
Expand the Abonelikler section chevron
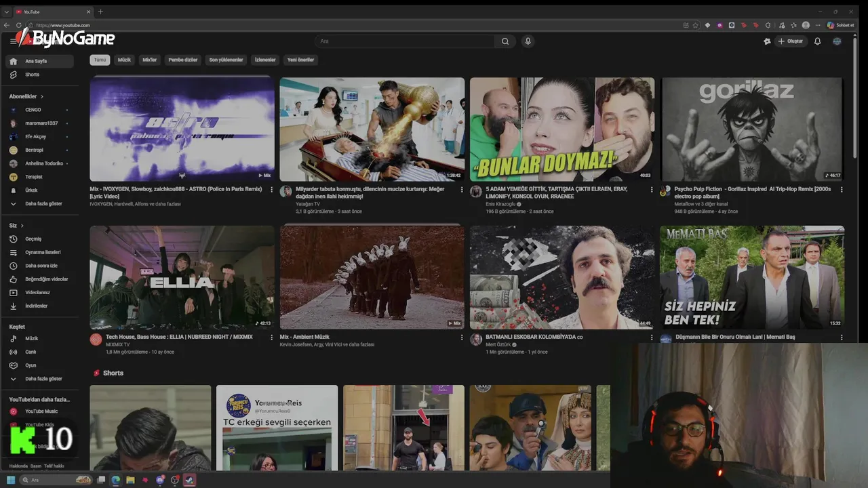41,96
